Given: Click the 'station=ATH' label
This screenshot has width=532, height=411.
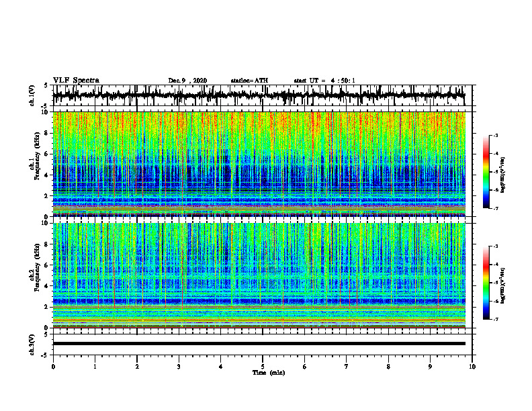Looking at the screenshot, I should click(x=249, y=81).
